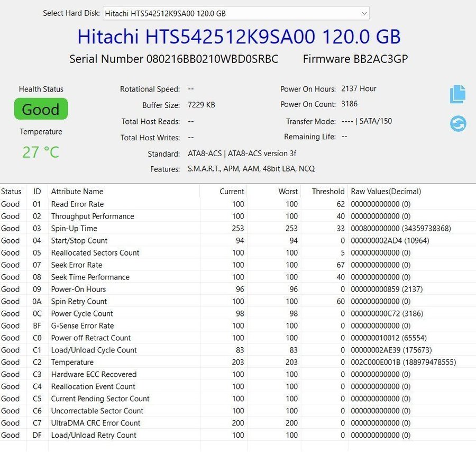
Task: Click the copy to clipboard icon
Action: click(x=457, y=94)
